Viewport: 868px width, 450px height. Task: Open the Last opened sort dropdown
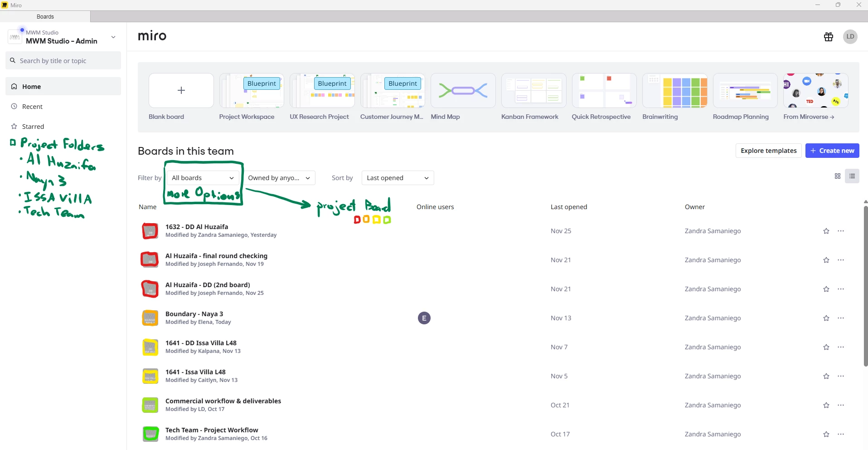click(398, 178)
